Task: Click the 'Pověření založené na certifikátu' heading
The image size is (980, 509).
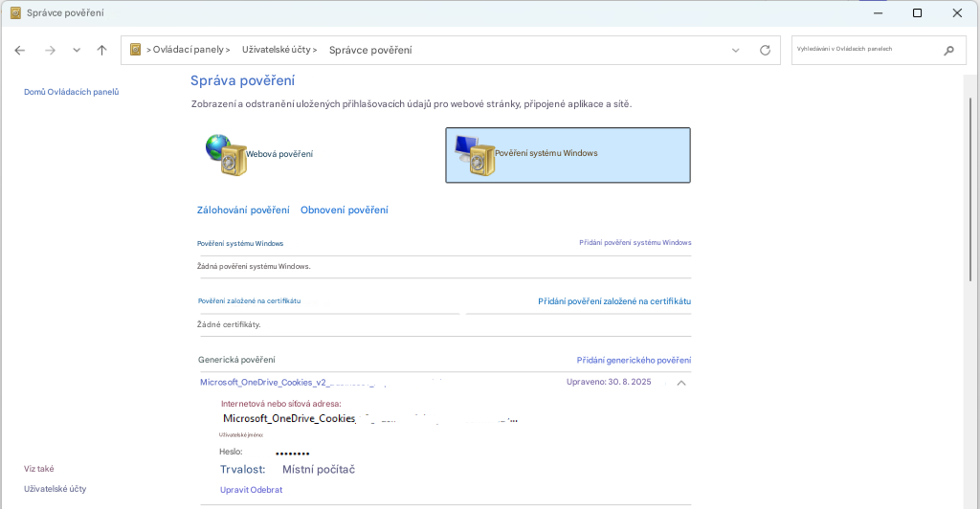Action: [250, 301]
